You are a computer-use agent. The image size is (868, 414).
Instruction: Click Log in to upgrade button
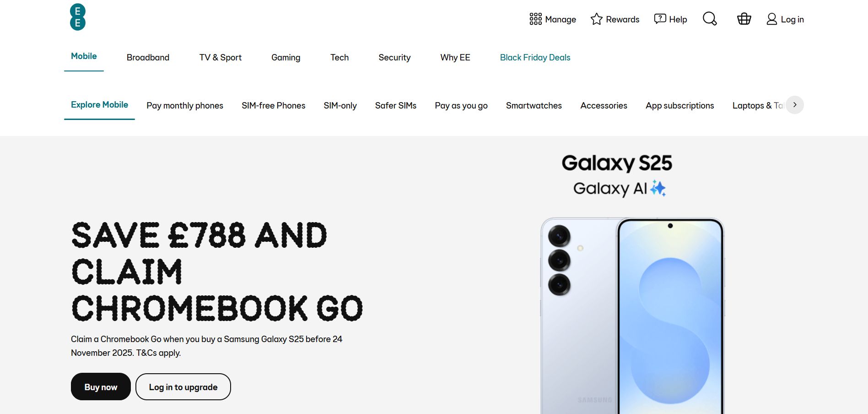[x=183, y=387]
